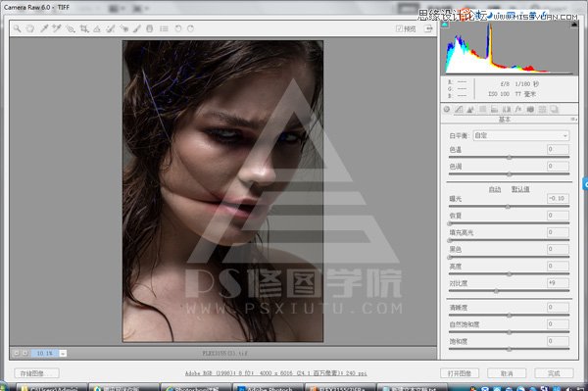Toggle highlight clipping warning in histogram
Viewport: 588px width, 391px height.
pos(573,24)
